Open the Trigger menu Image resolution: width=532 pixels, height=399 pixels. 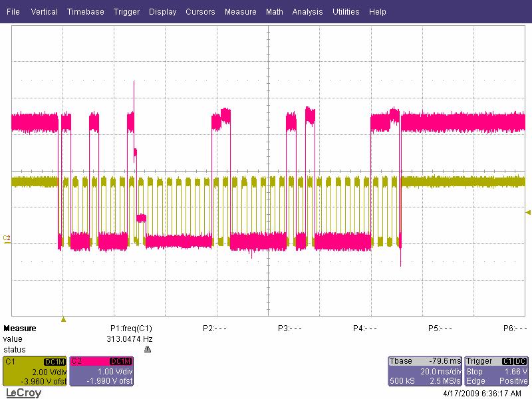[126, 11]
